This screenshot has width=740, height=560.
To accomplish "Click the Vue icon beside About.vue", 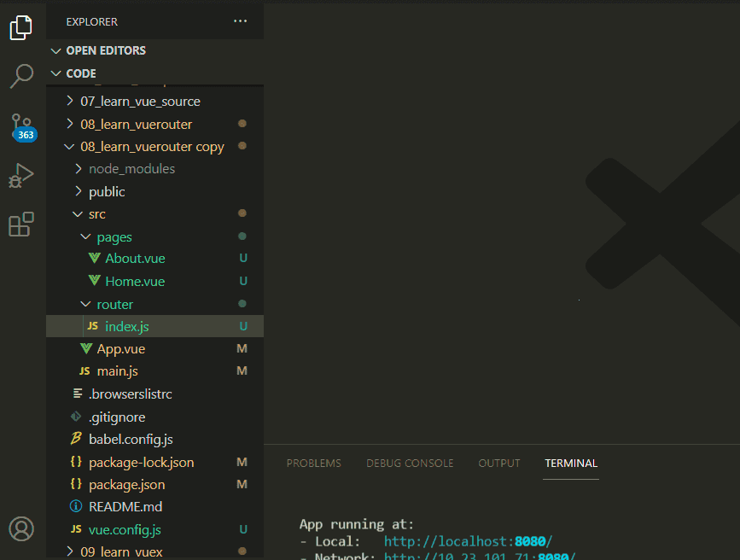I will [95, 258].
